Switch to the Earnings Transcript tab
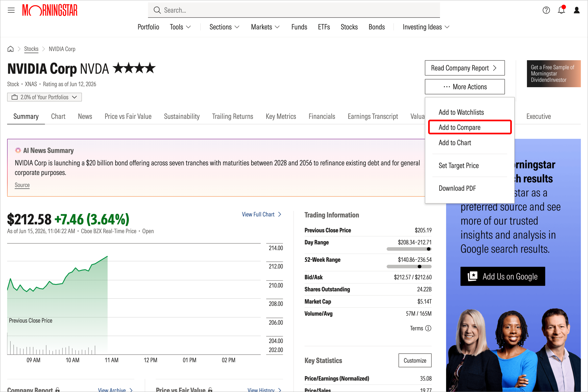The image size is (588, 392). pyautogui.click(x=373, y=117)
